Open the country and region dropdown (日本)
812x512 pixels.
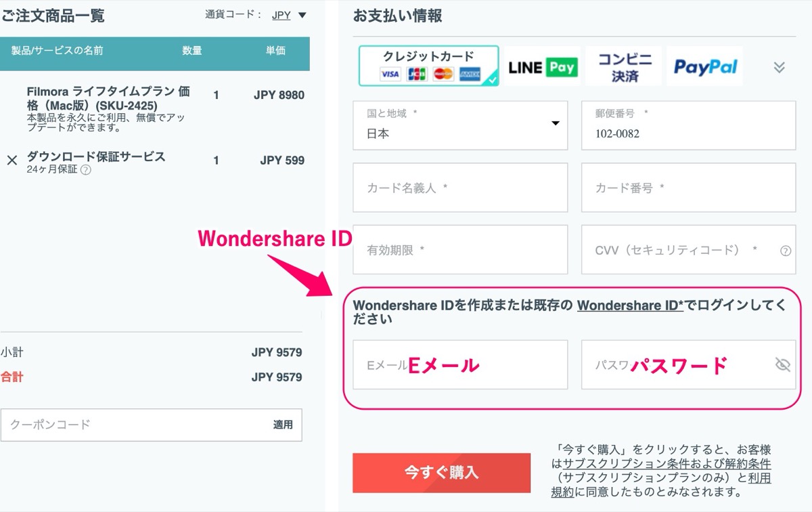(x=460, y=125)
